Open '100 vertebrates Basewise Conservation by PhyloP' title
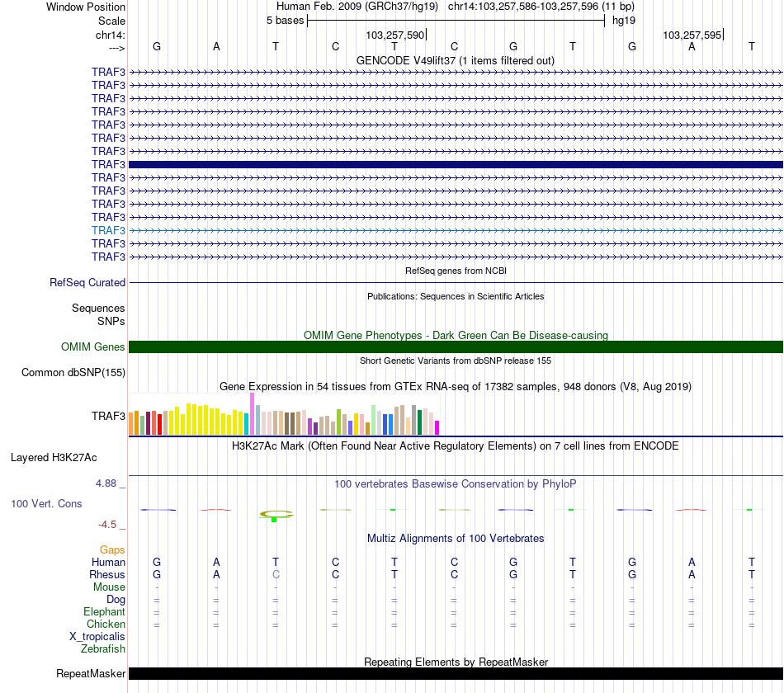The width and height of the screenshot is (784, 693). [x=456, y=484]
